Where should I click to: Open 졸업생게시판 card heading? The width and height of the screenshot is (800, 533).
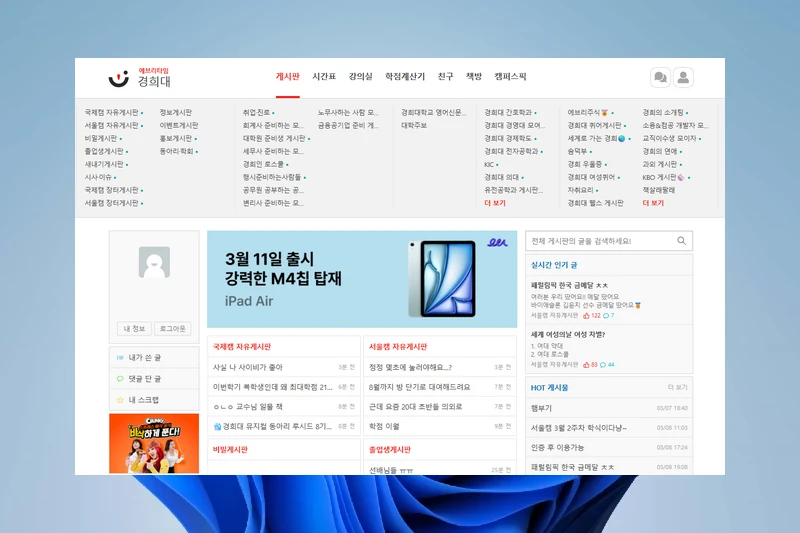pyautogui.click(x=390, y=450)
